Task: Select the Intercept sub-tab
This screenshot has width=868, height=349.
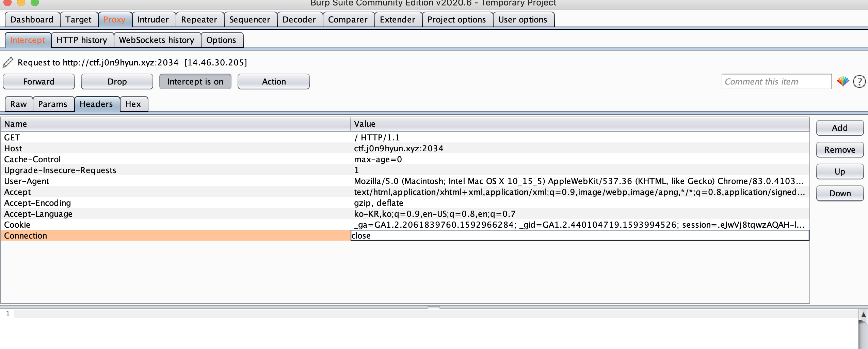Action: click(x=28, y=40)
